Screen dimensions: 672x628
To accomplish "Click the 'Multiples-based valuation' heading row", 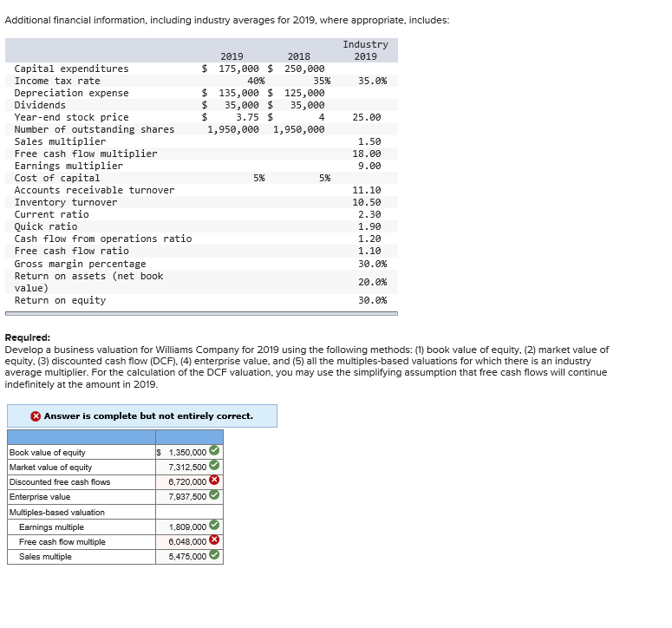I will pyautogui.click(x=57, y=513).
